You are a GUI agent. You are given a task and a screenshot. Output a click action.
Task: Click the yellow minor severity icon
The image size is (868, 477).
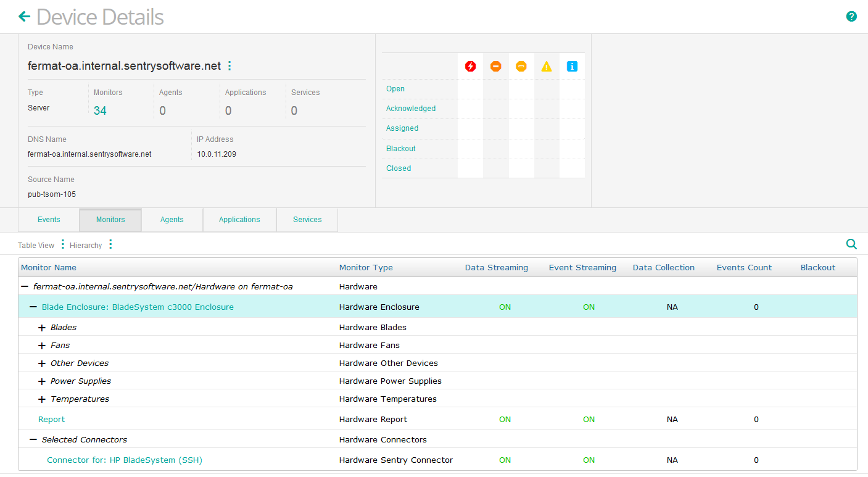tap(521, 66)
